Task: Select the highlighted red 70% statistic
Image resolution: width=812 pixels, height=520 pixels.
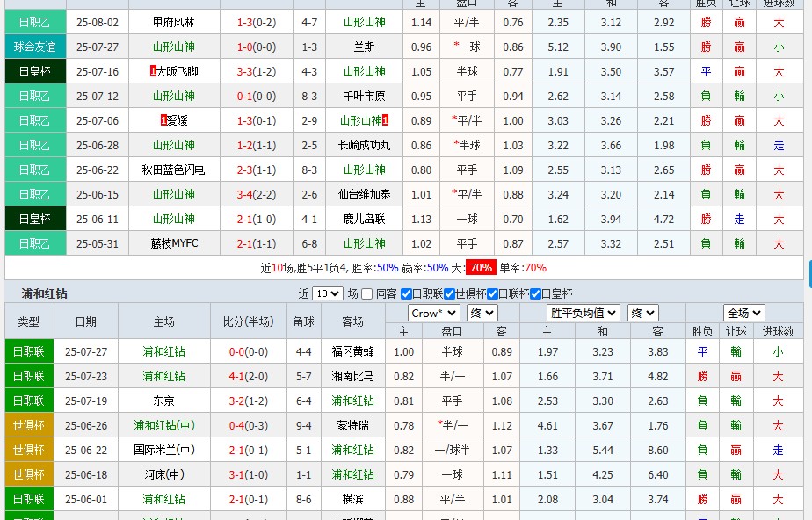Action: (x=480, y=266)
